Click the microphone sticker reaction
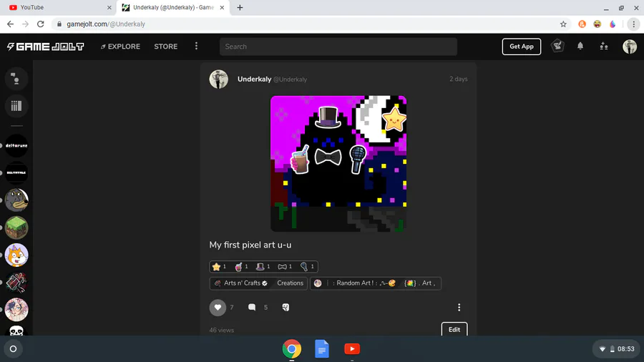The height and width of the screenshot is (362, 644). tap(307, 267)
